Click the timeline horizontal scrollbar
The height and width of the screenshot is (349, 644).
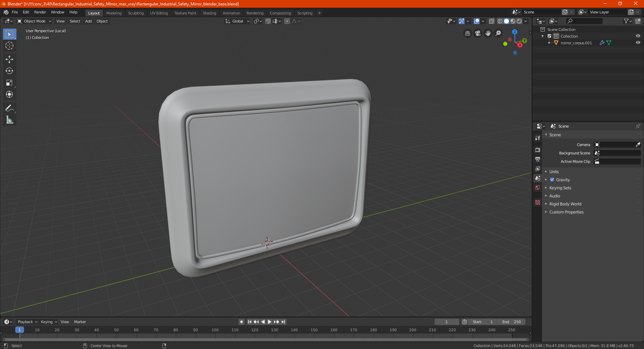tap(266, 340)
